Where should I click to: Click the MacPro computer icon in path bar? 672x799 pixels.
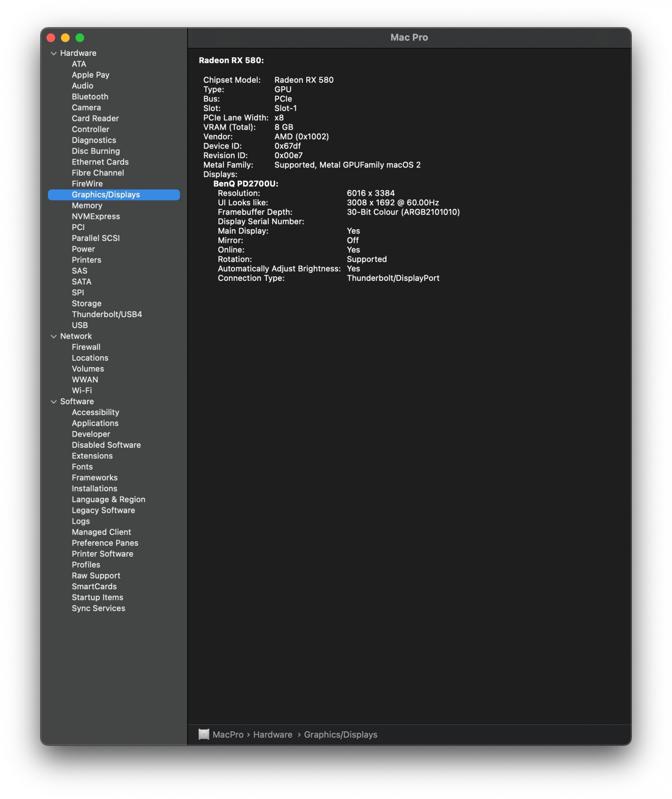pyautogui.click(x=204, y=734)
